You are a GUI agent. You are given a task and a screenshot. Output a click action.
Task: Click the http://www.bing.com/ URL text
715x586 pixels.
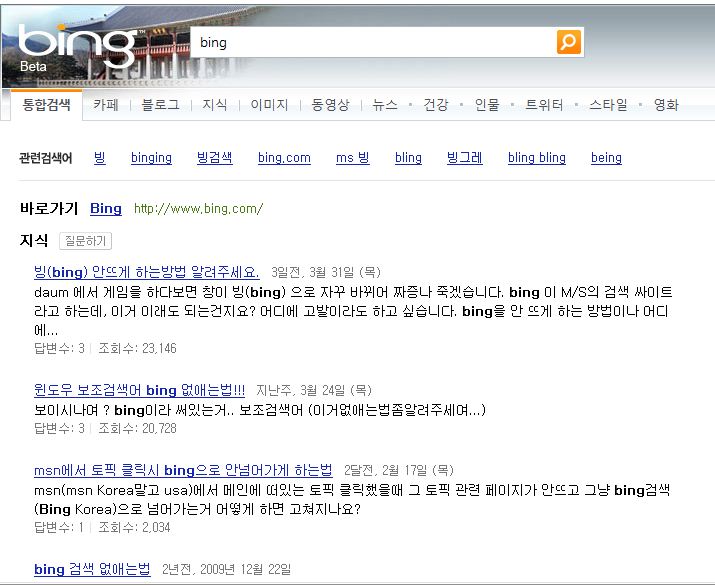pos(198,209)
